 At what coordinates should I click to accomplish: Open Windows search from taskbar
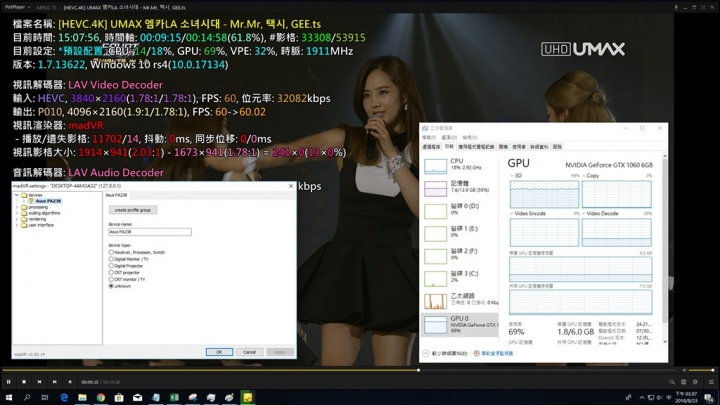(27, 397)
